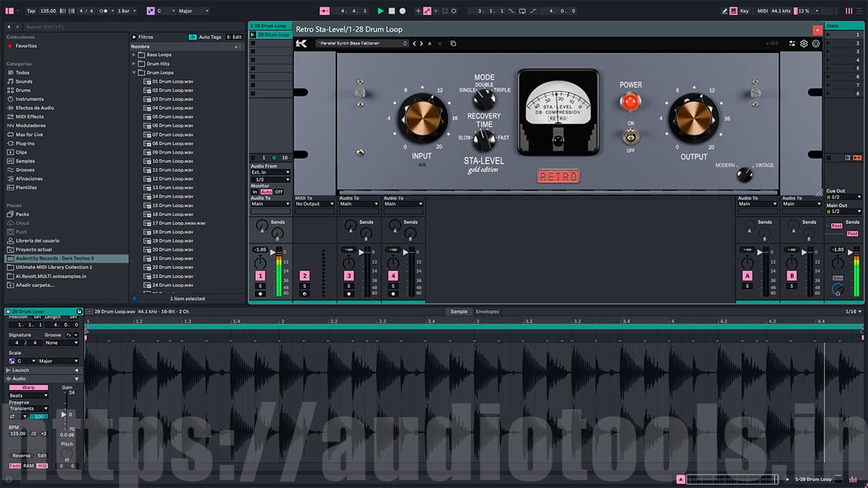Open the Drums category icon

pyautogui.click(x=10, y=90)
